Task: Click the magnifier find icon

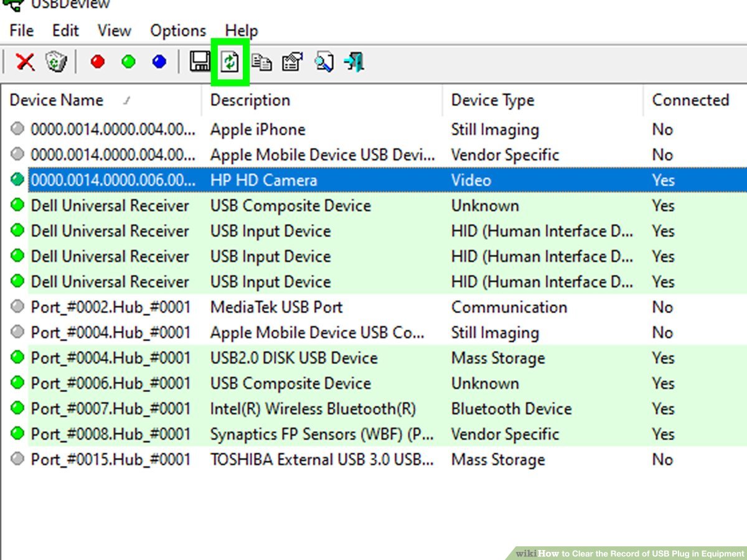Action: (x=324, y=62)
